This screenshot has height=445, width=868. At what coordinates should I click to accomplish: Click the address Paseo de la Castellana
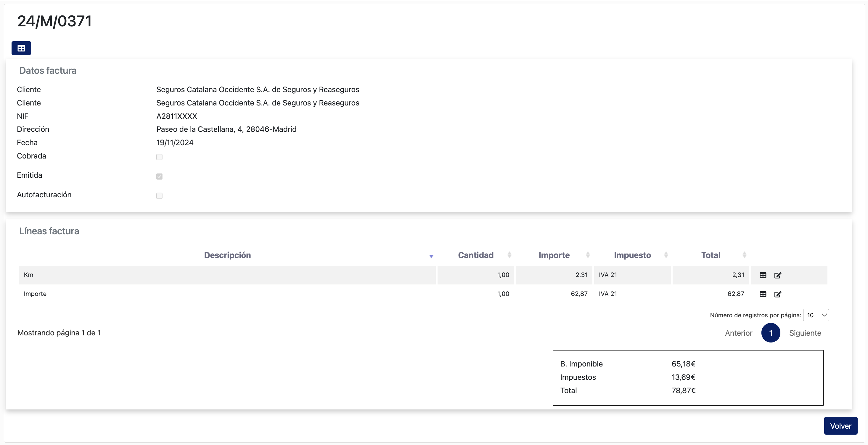[226, 129]
